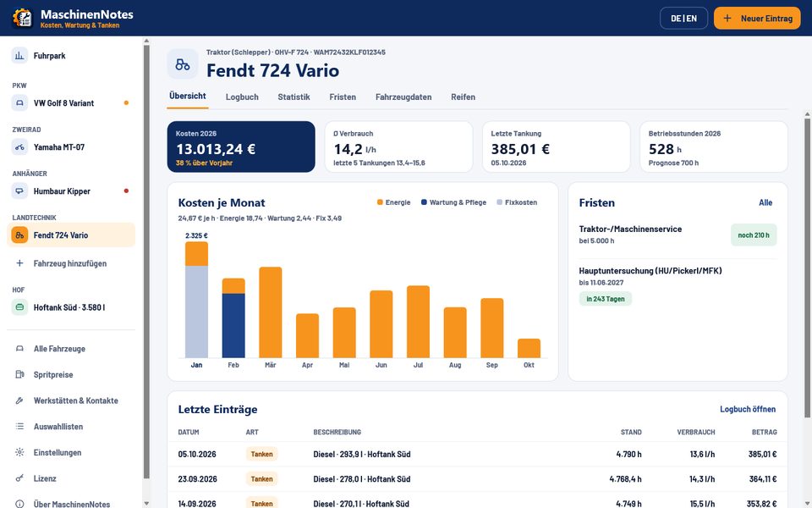812x508 pixels.
Task: Toggle the Fixkosten legend entry
Action: pyautogui.click(x=517, y=202)
